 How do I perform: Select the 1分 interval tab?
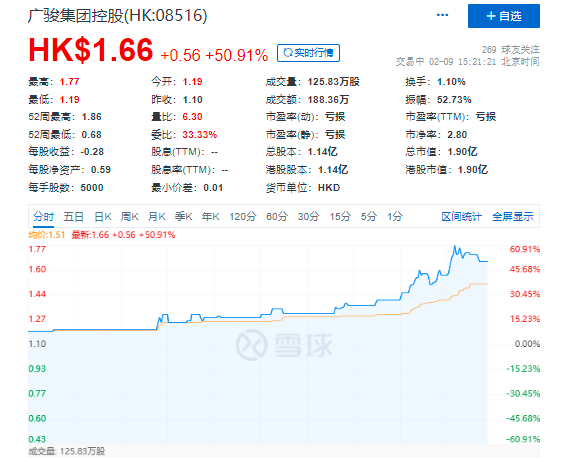pyautogui.click(x=394, y=217)
